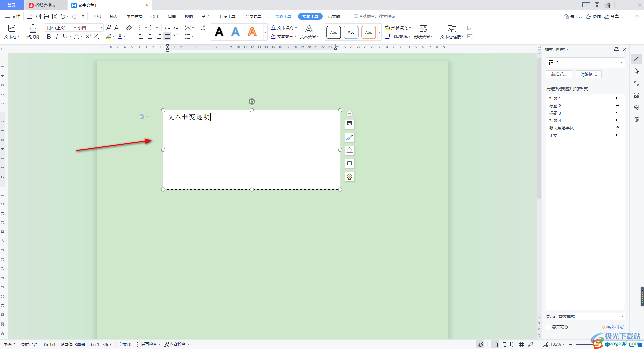The width and height of the screenshot is (644, 349).
Task: Select the brush icon beside the text box
Action: tap(349, 137)
